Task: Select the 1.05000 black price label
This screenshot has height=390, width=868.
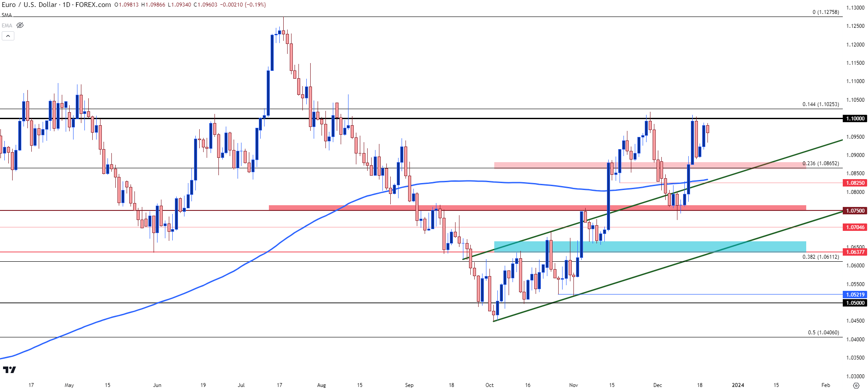Action: coord(855,303)
